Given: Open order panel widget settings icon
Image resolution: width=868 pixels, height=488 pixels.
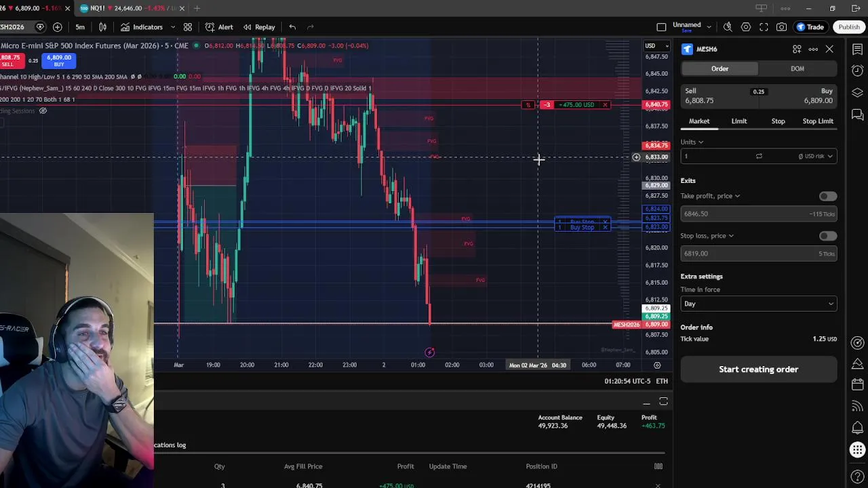Looking at the screenshot, I should coord(797,49).
